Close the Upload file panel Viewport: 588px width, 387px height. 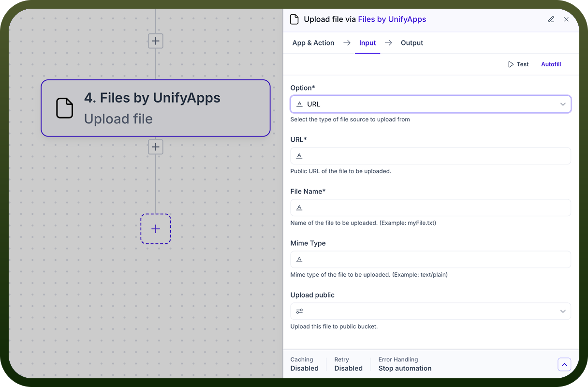[x=566, y=19]
